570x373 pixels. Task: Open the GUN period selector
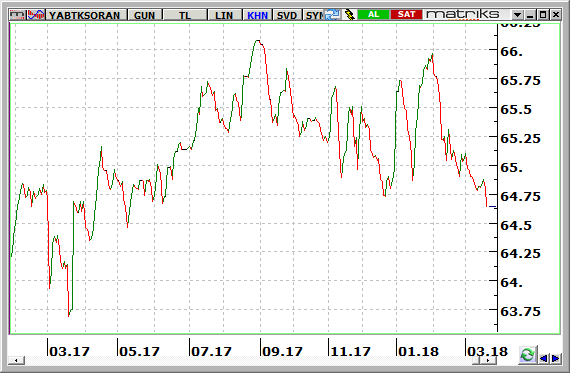click(x=144, y=15)
